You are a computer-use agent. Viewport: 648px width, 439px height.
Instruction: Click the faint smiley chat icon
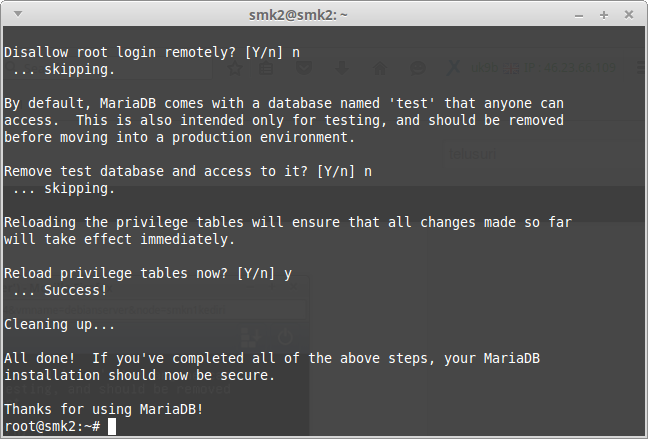[x=418, y=68]
